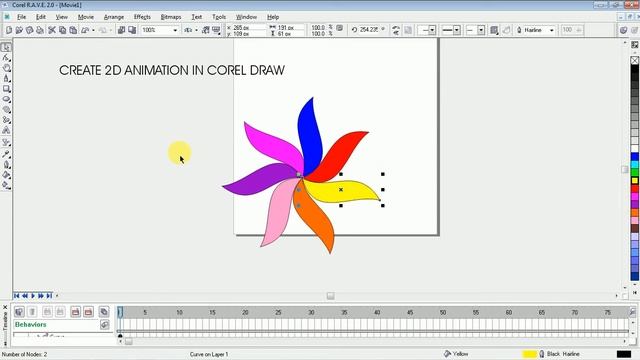Toggle the nonproportional scaling lock icon
640x360 pixels.
pos(339,28)
